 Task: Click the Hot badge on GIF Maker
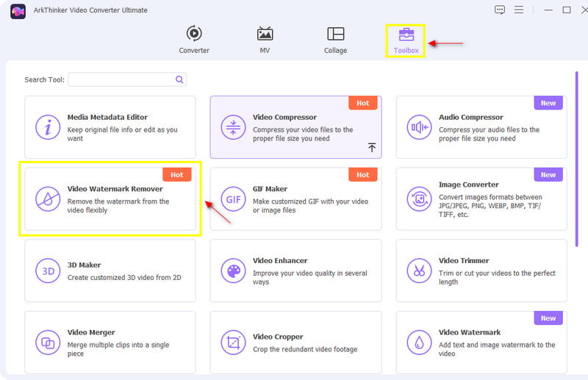pos(362,174)
